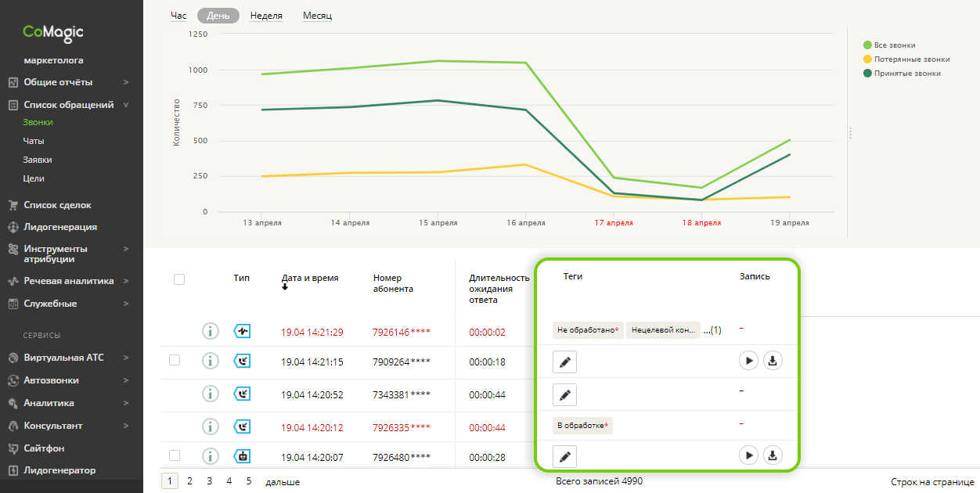Toggle Потерянные звонки series in legend

pyautogui.click(x=906, y=59)
